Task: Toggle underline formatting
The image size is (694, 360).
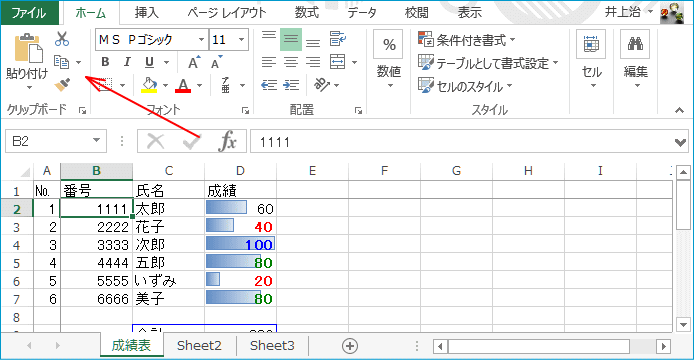Action: (149, 62)
